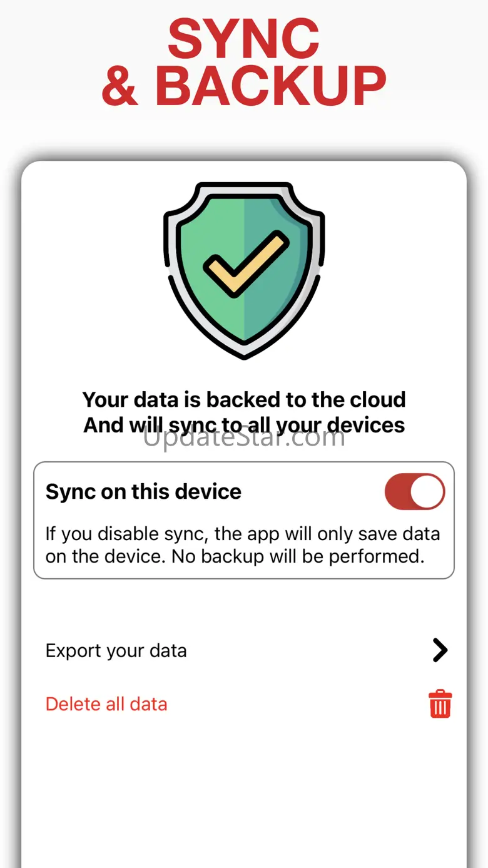Select the red Delete all data link
This screenshot has width=488, height=868.
[106, 704]
